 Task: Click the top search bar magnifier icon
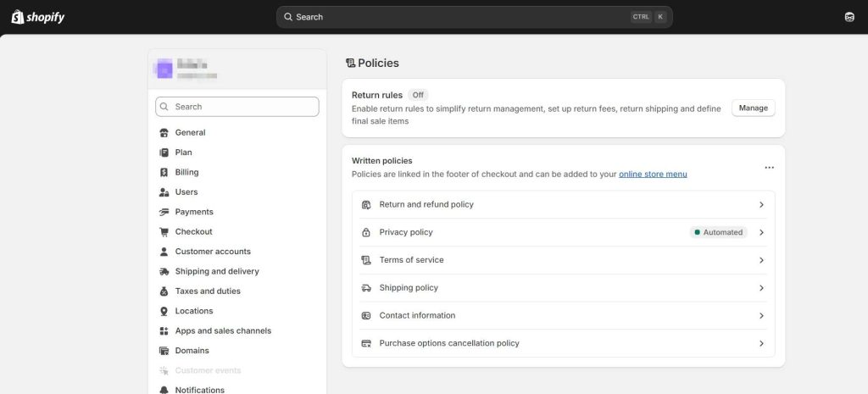tap(288, 17)
